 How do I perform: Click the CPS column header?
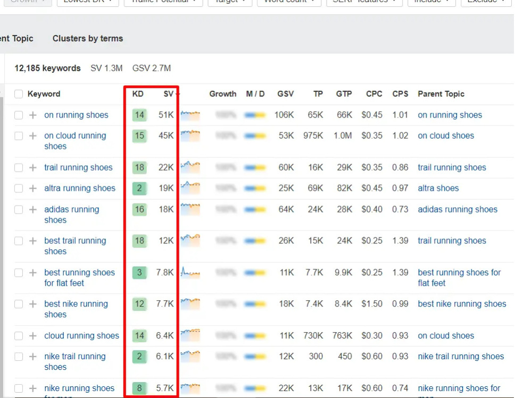click(400, 94)
